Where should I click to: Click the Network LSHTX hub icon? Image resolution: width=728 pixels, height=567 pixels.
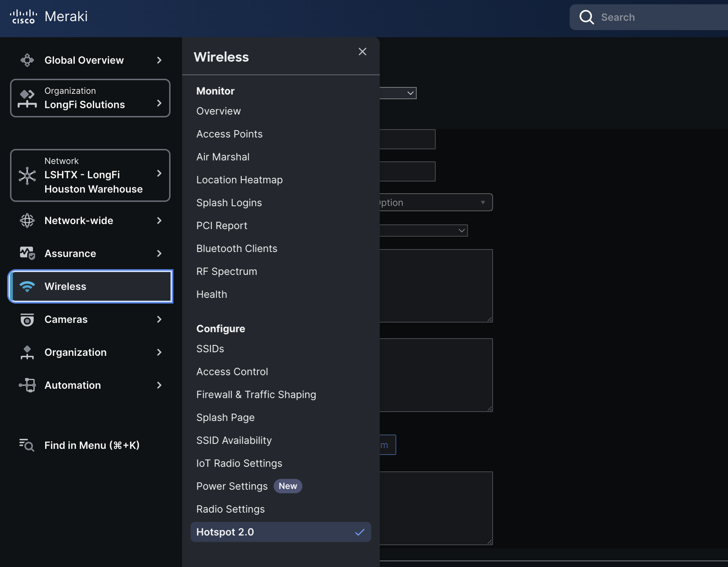coord(27,175)
